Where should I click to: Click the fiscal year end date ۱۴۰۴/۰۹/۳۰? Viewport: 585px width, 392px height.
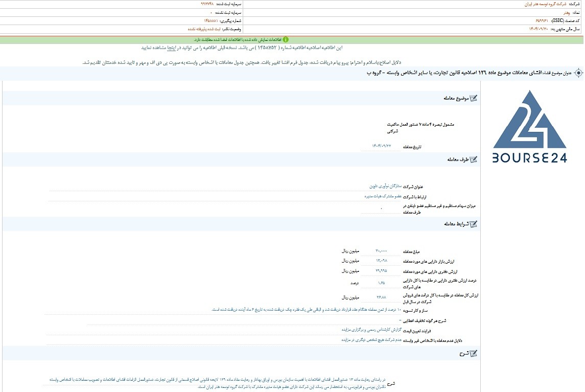[x=539, y=29]
